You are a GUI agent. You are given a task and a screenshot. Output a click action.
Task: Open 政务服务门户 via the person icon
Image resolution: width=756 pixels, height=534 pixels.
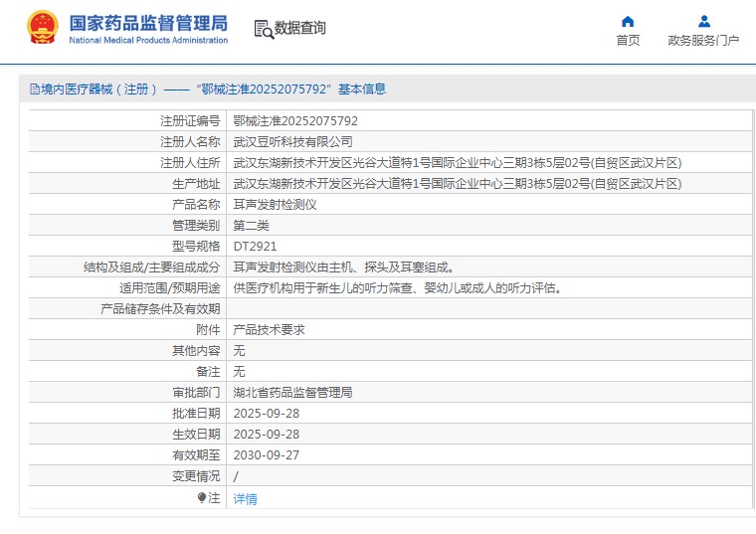coord(704,21)
